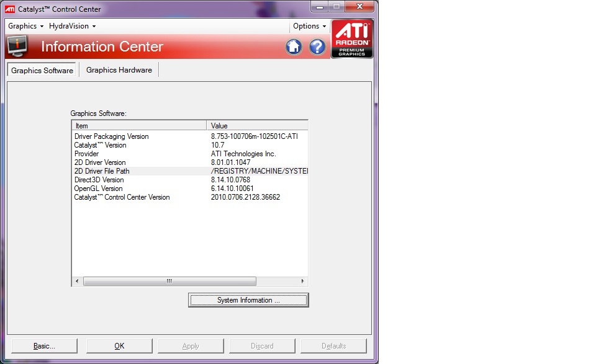Click the ATI icon in the title bar
596x364 pixels.
coord(10,9)
